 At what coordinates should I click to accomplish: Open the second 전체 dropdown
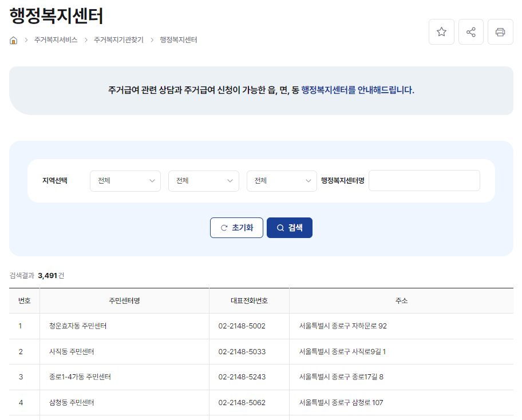203,181
